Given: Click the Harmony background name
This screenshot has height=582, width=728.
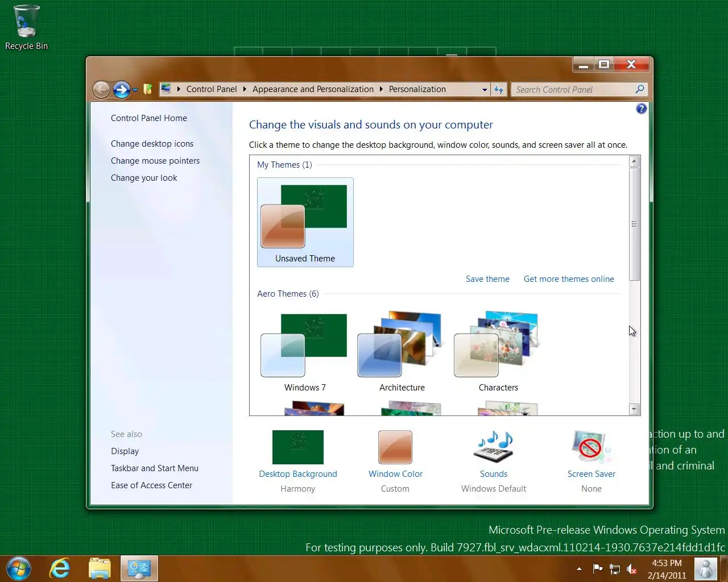Looking at the screenshot, I should [297, 489].
